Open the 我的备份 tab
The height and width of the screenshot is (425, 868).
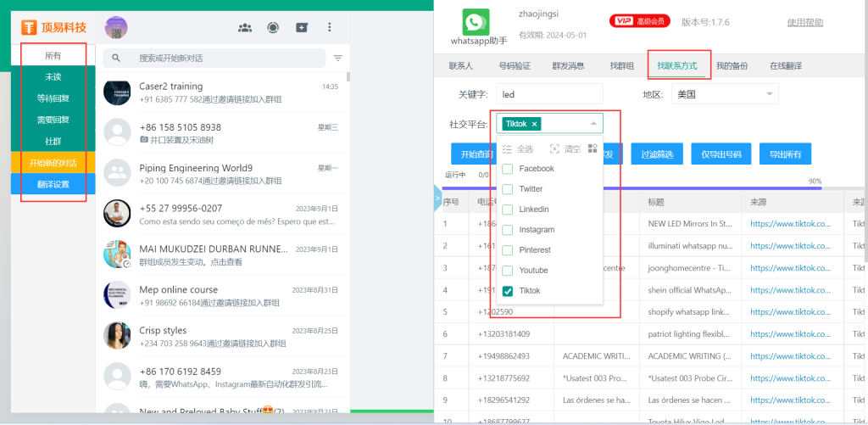[x=732, y=65]
